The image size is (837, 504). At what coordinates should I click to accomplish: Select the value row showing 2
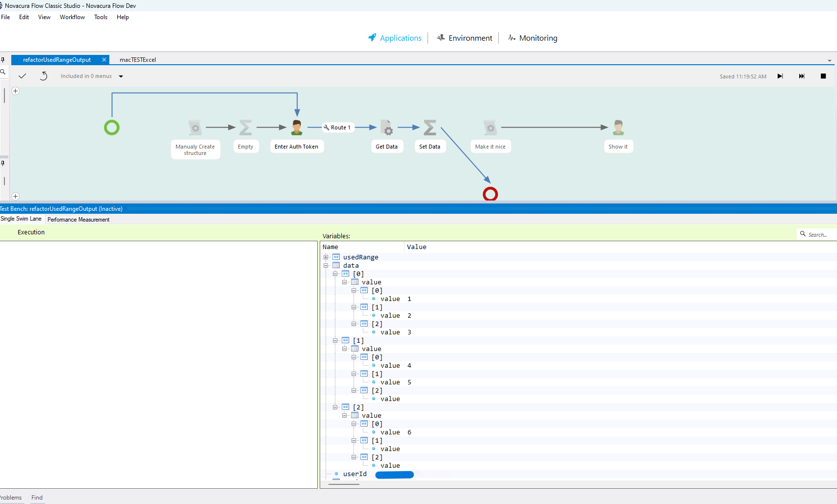click(x=579, y=316)
